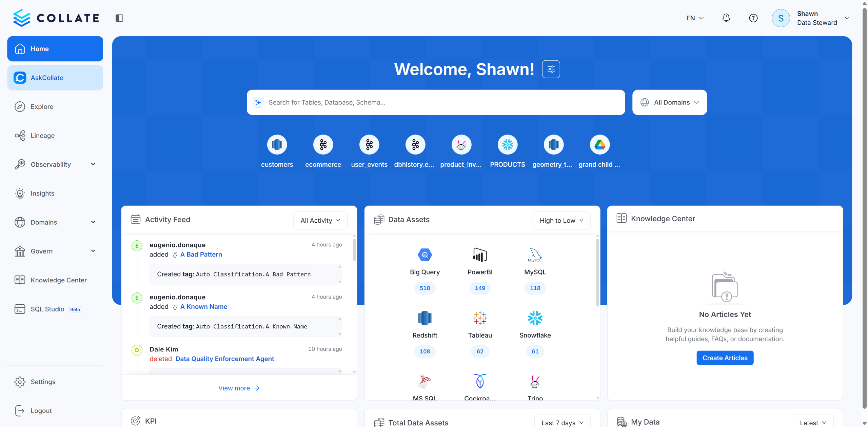Open SQL Studio from the sidebar

[x=47, y=309]
